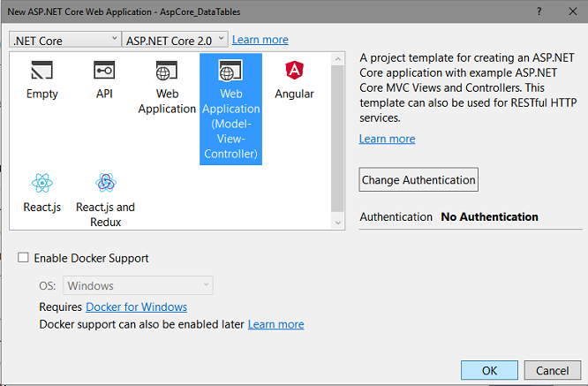Select the Empty project template icon
The height and width of the screenshot is (386, 588).
[x=41, y=72]
